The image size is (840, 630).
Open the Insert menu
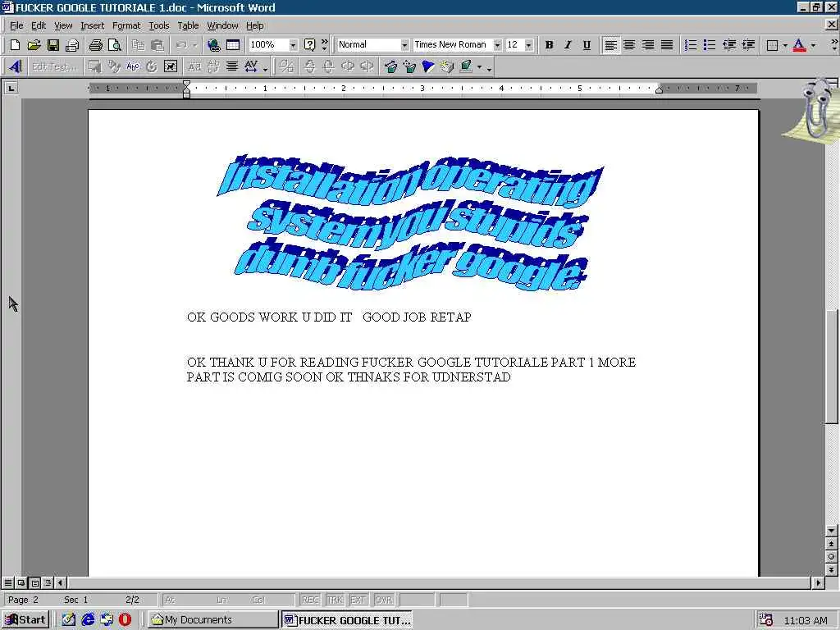click(92, 25)
